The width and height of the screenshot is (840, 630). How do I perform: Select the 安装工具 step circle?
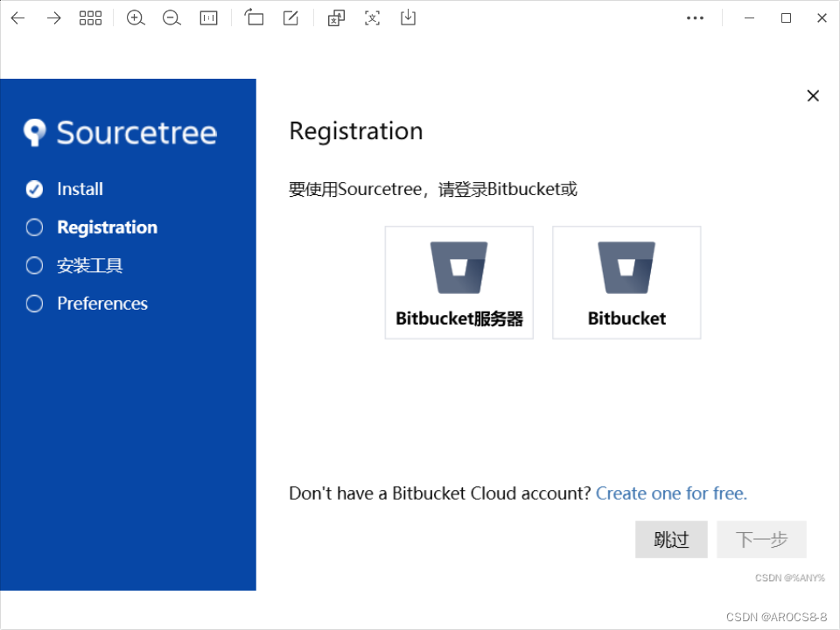(34, 265)
